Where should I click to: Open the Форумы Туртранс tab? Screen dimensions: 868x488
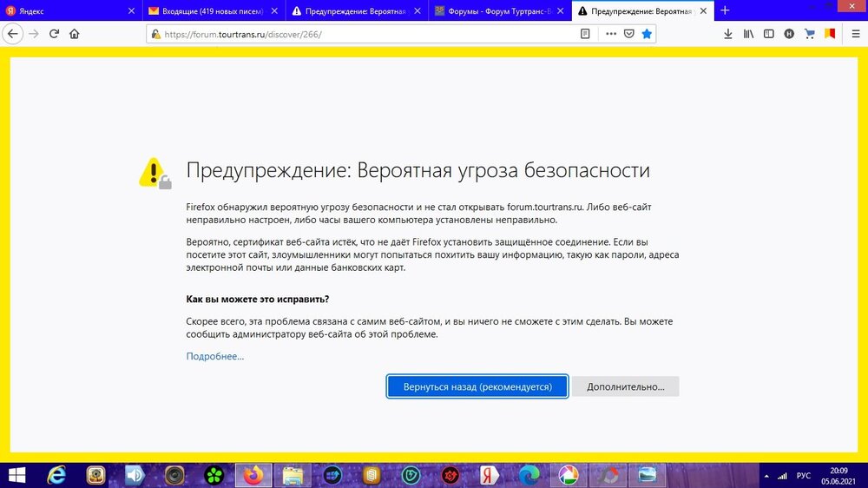click(490, 10)
